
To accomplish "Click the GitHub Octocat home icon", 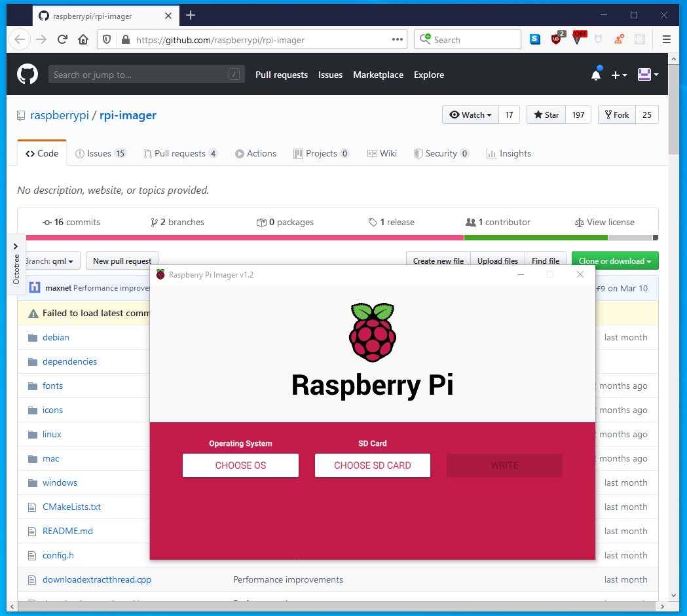I will 27,73.
